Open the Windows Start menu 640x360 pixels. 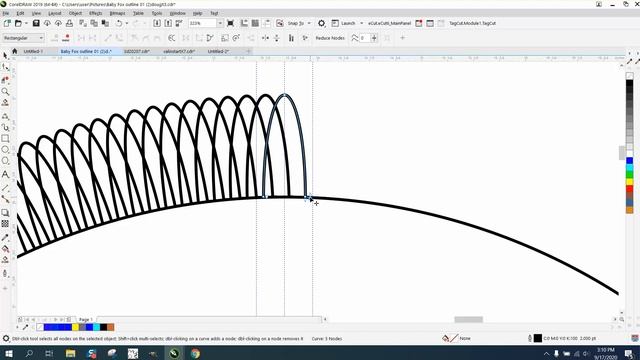coord(8,353)
